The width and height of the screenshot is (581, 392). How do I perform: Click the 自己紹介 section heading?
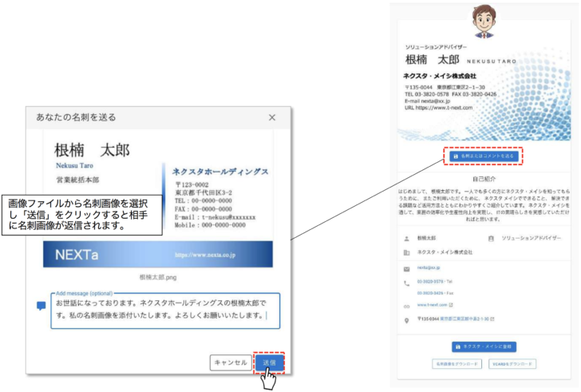[484, 179]
